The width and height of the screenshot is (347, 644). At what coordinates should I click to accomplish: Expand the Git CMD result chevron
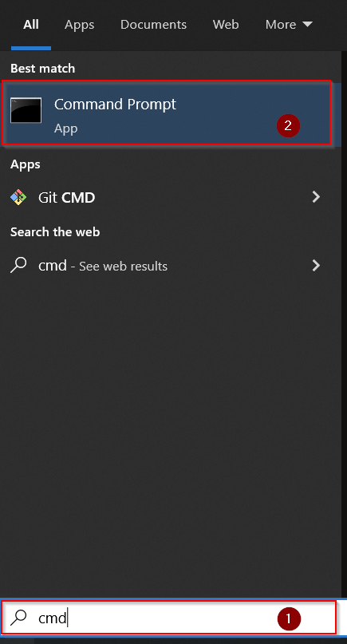pyautogui.click(x=316, y=197)
